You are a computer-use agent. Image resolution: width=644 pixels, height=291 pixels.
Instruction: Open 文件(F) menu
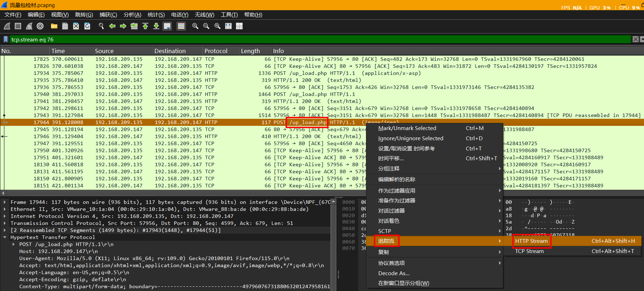coord(13,15)
